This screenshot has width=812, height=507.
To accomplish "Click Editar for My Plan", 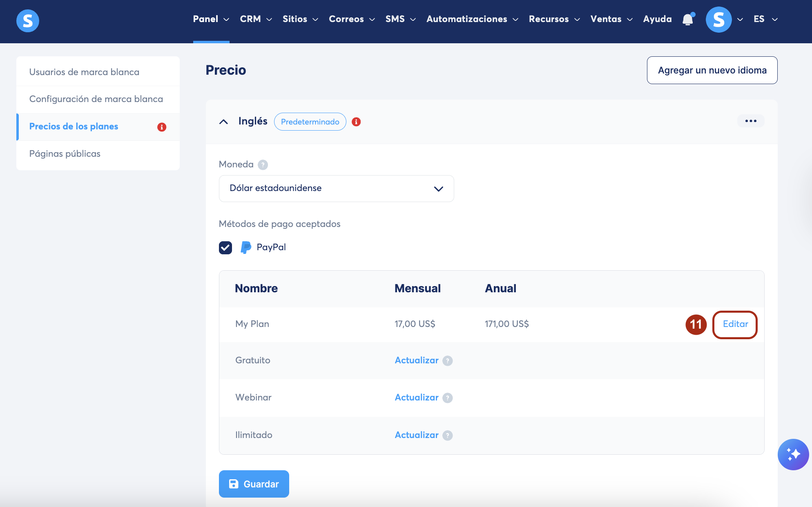I will 735,324.
